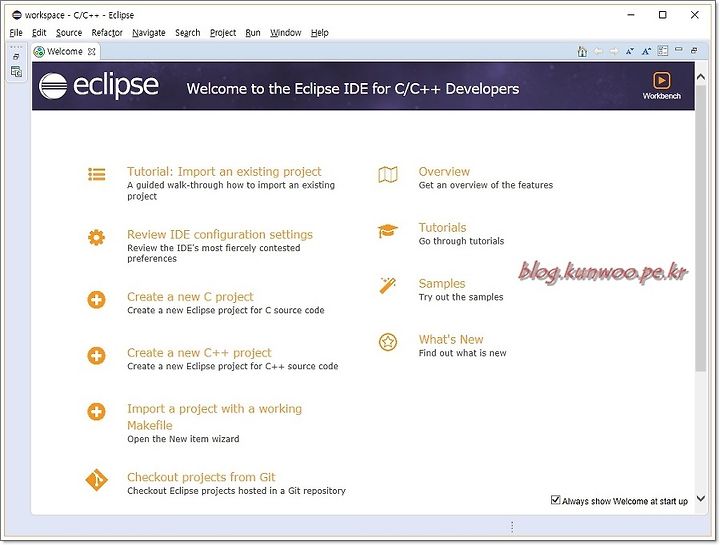The width and height of the screenshot is (720, 545).
Task: Click the navigate back arrow in Welcome toolbar
Action: 598,51
